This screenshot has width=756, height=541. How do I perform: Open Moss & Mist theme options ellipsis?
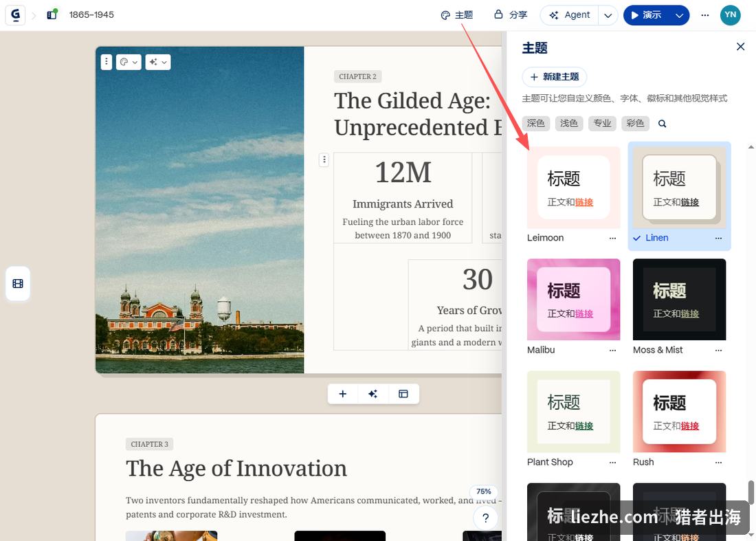(x=718, y=351)
